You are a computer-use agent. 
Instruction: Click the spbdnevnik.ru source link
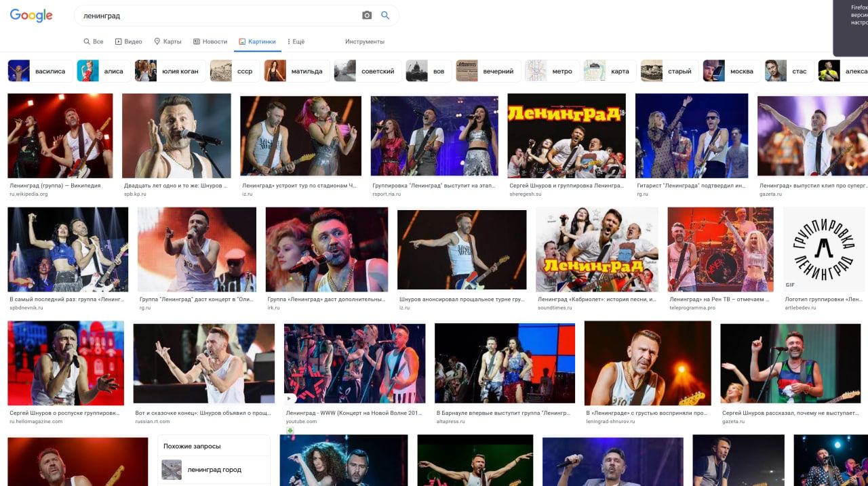pyautogui.click(x=26, y=308)
